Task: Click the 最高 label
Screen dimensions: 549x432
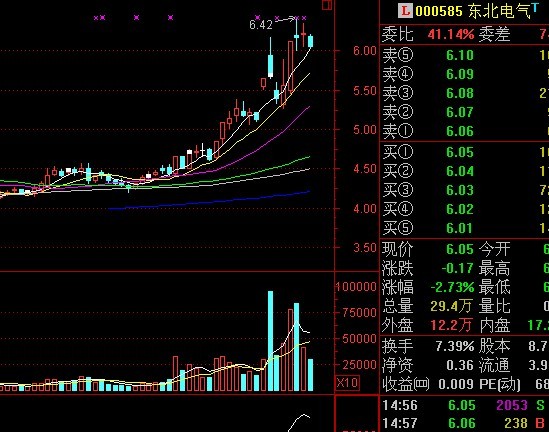Action: (494, 268)
